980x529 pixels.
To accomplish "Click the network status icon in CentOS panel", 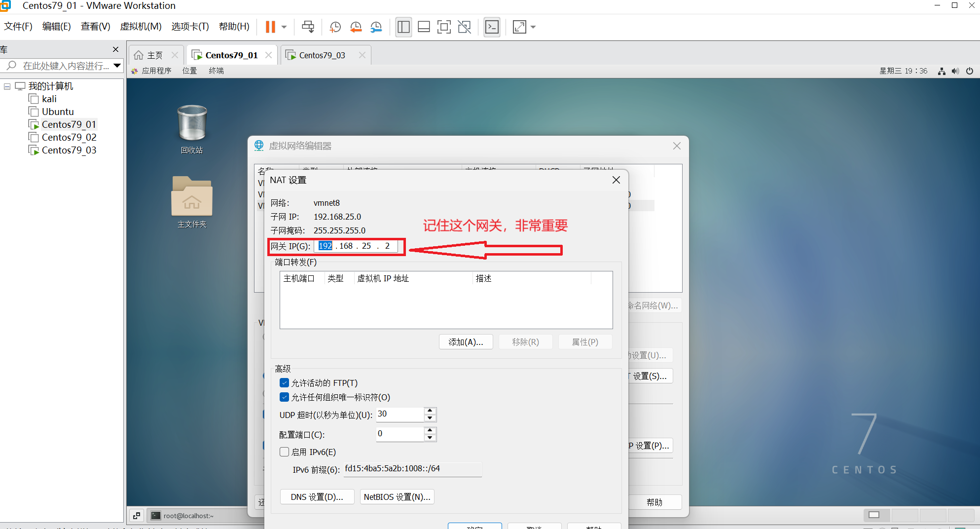I will pyautogui.click(x=942, y=71).
